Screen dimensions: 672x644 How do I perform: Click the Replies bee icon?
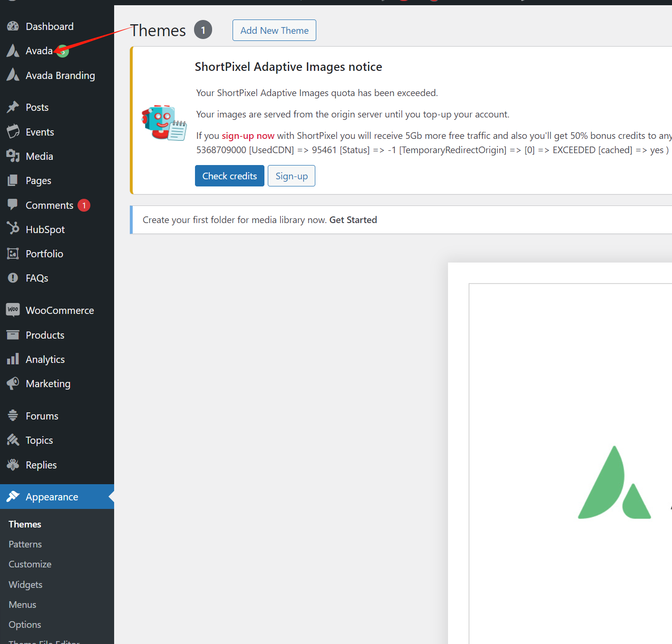13,465
